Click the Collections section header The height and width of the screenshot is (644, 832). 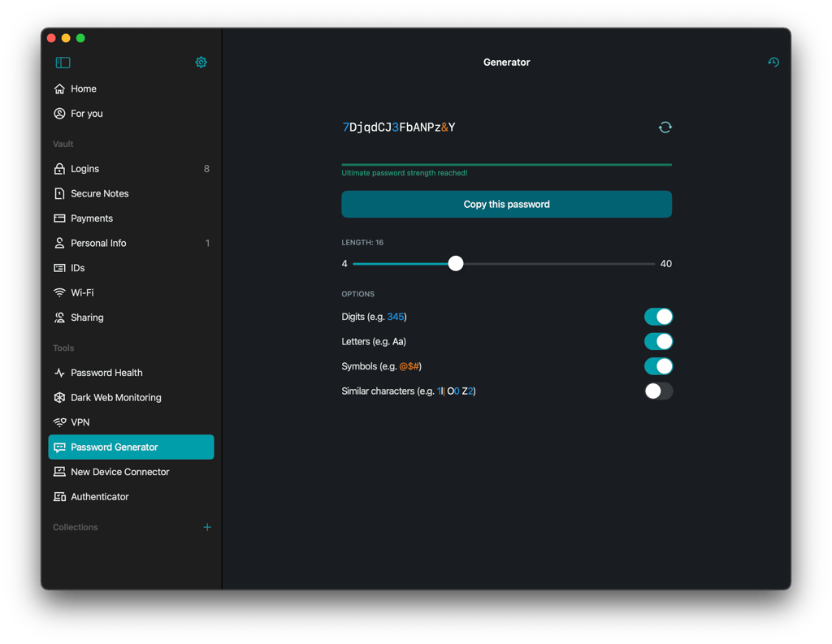coord(76,527)
